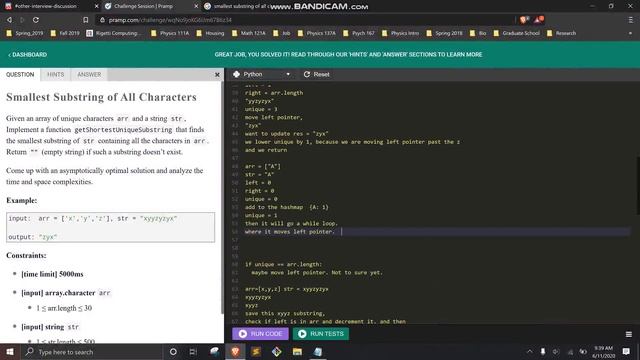Image resolution: width=640 pixels, height=360 pixels.
Task: Click the RUN TESTS button
Action: (321, 333)
